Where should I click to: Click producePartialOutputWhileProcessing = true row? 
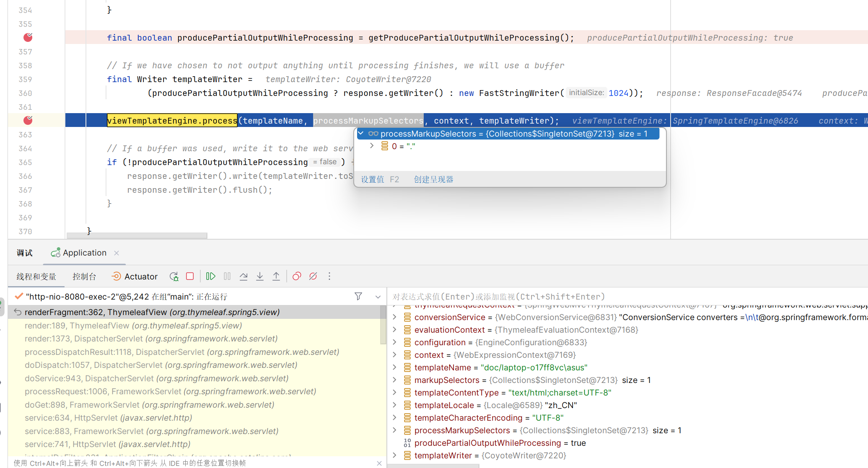[x=627, y=443]
